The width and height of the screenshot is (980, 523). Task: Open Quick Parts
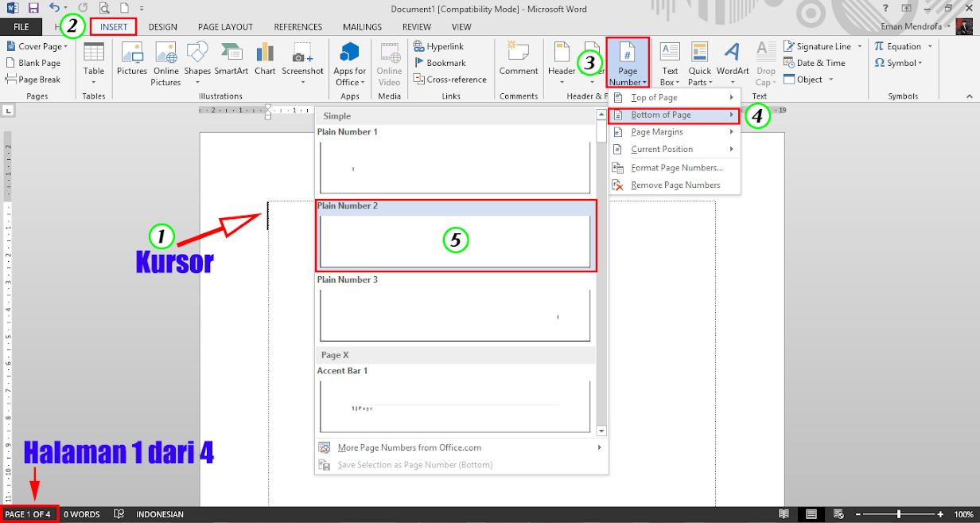(700, 64)
